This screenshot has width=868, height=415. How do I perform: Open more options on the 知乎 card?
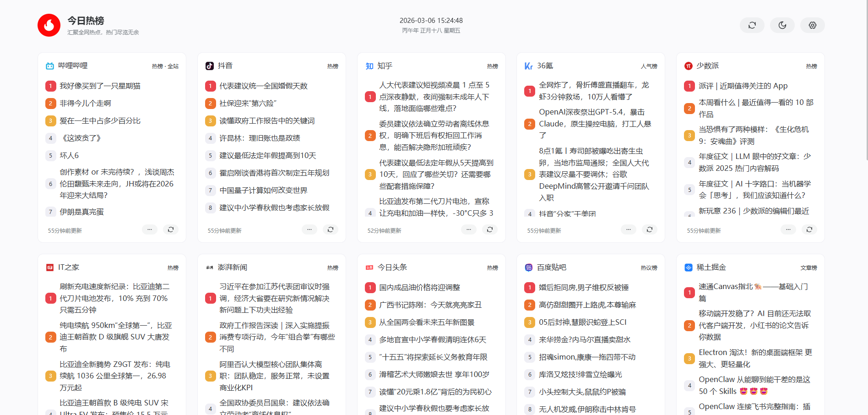pos(469,229)
